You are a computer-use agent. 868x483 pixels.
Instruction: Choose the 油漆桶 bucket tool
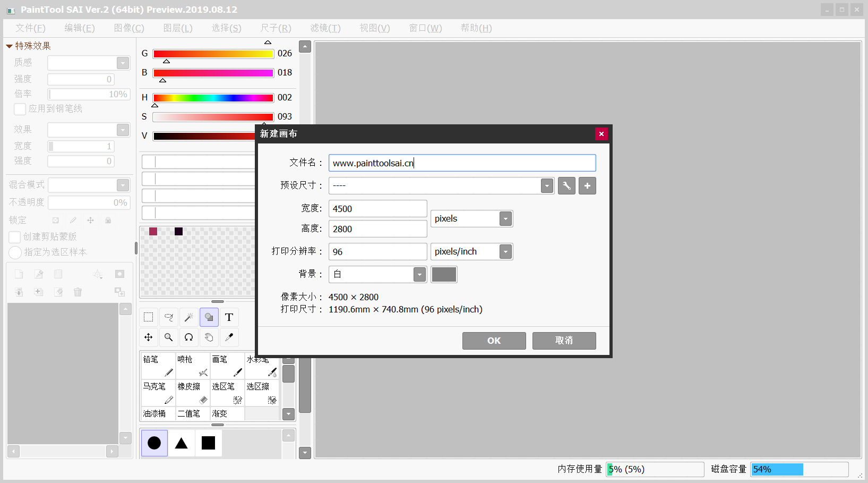pyautogui.click(x=158, y=413)
